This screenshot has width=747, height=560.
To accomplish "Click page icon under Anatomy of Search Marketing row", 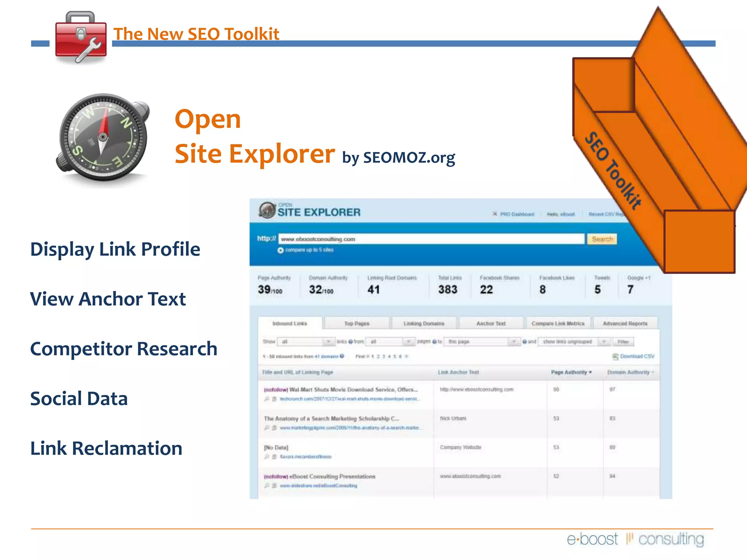I will point(274,428).
